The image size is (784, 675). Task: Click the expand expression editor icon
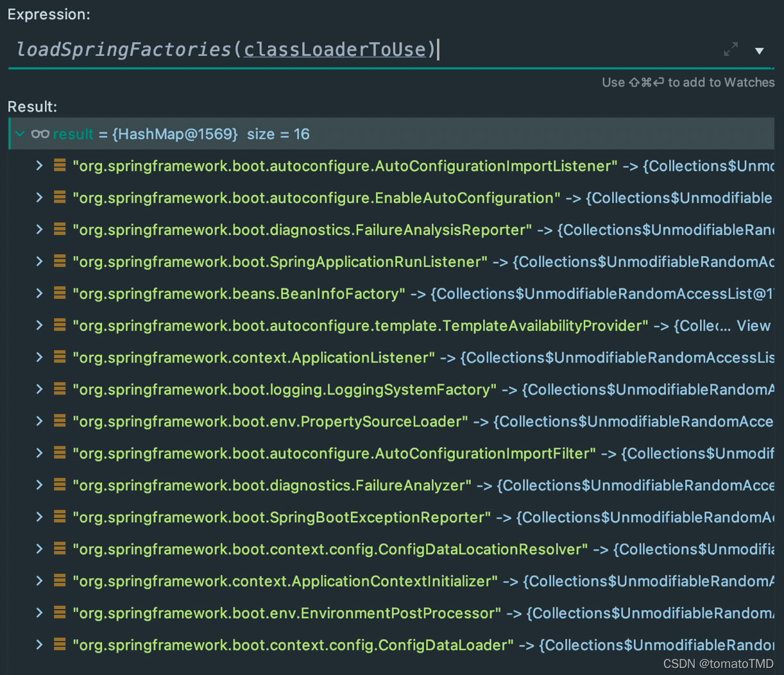coord(731,49)
